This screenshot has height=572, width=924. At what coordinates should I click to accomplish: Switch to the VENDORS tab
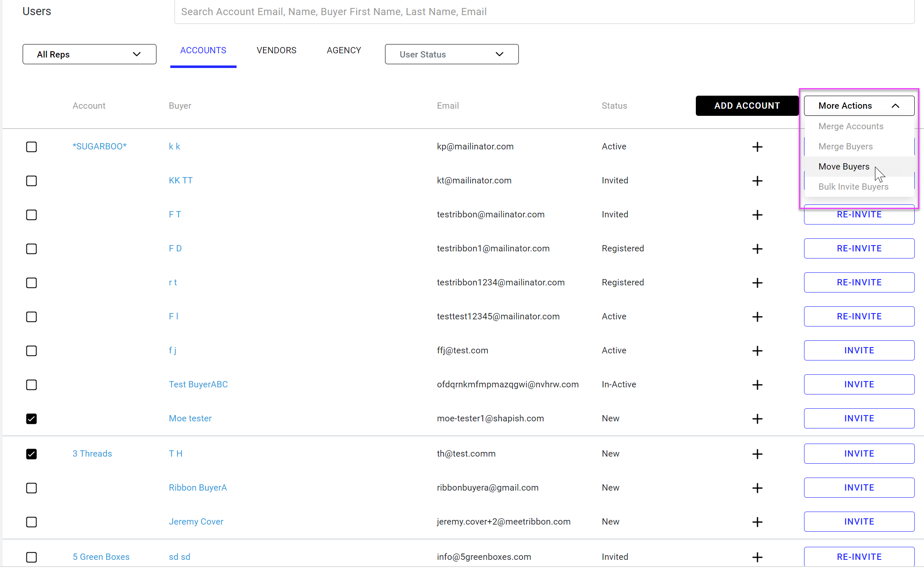pyautogui.click(x=276, y=50)
